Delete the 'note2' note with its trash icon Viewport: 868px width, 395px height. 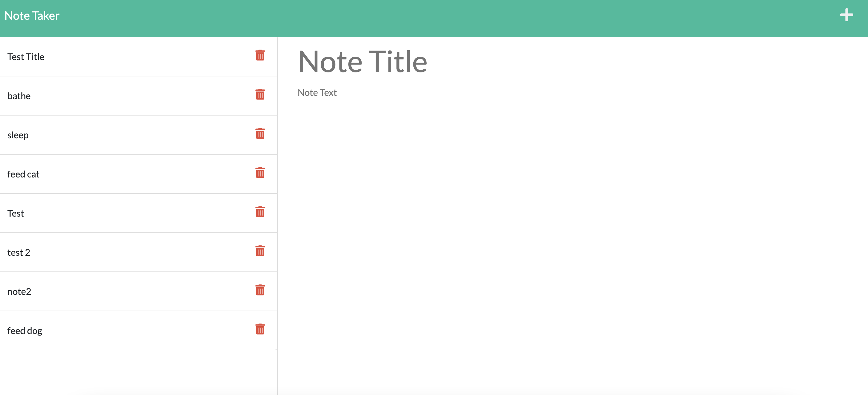[260, 290]
